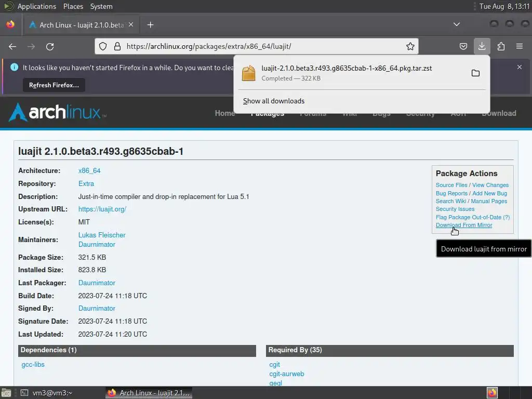Click Download From Mirror link
Viewport: 532px width, 399px height.
[x=464, y=225]
